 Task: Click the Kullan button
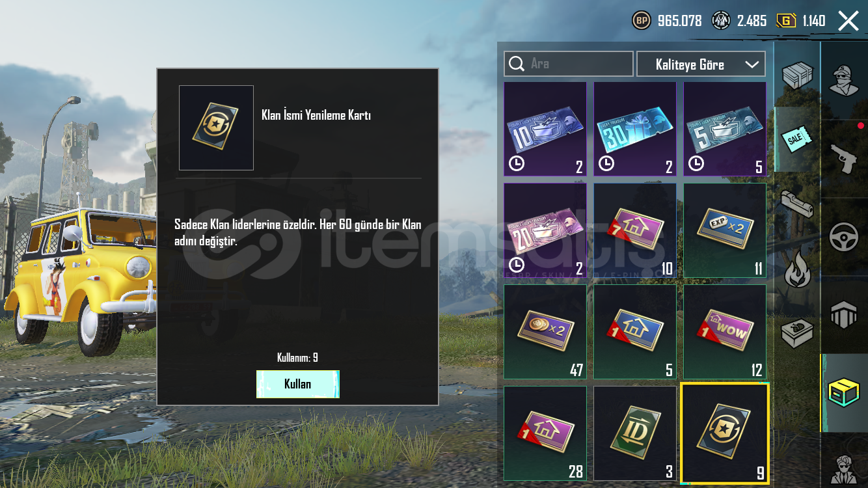298,384
